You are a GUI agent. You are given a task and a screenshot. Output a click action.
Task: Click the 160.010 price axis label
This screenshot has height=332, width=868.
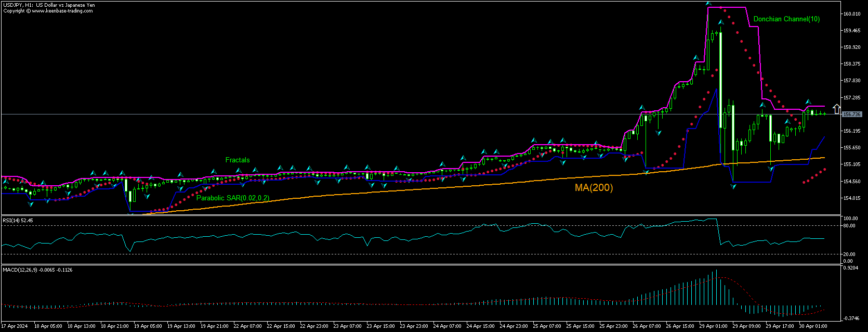coord(851,14)
